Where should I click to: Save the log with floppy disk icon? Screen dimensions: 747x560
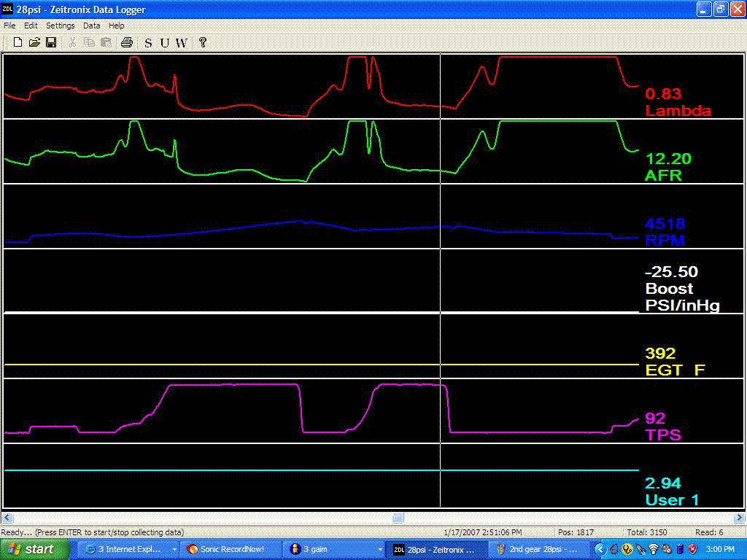point(51,42)
